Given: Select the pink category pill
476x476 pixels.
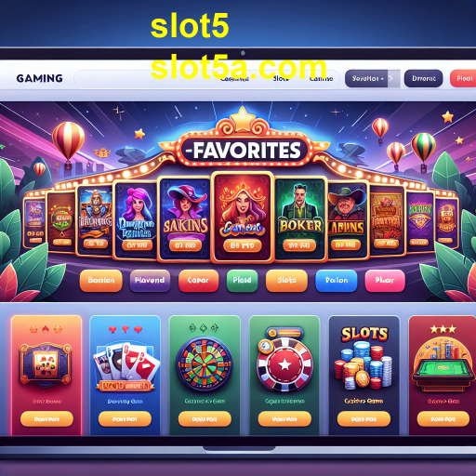Looking at the screenshot, I should [x=385, y=281].
